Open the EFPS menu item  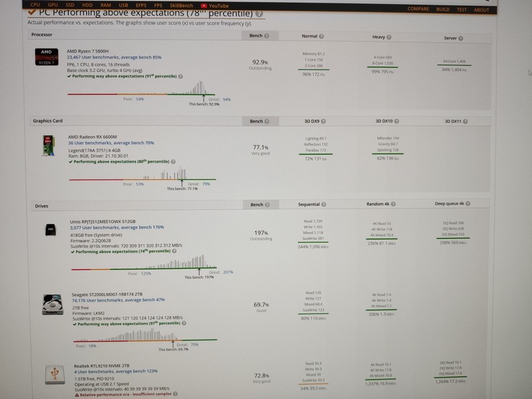[x=141, y=5]
